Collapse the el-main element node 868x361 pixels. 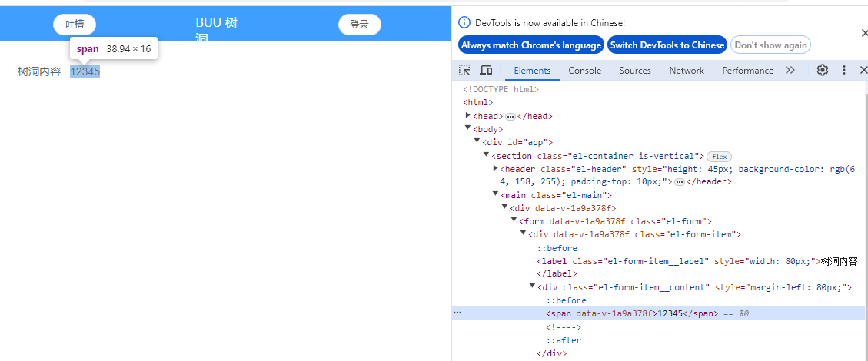click(x=496, y=194)
